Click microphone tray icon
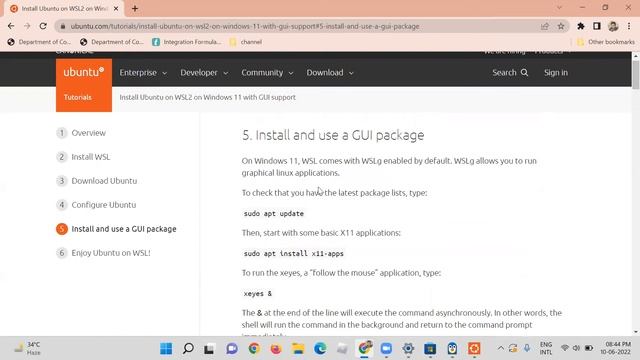Image resolution: width=640 pixels, height=360 pixels. [527, 348]
